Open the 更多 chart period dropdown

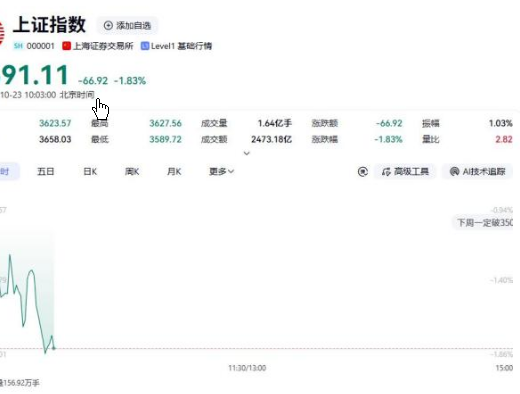[x=221, y=172]
